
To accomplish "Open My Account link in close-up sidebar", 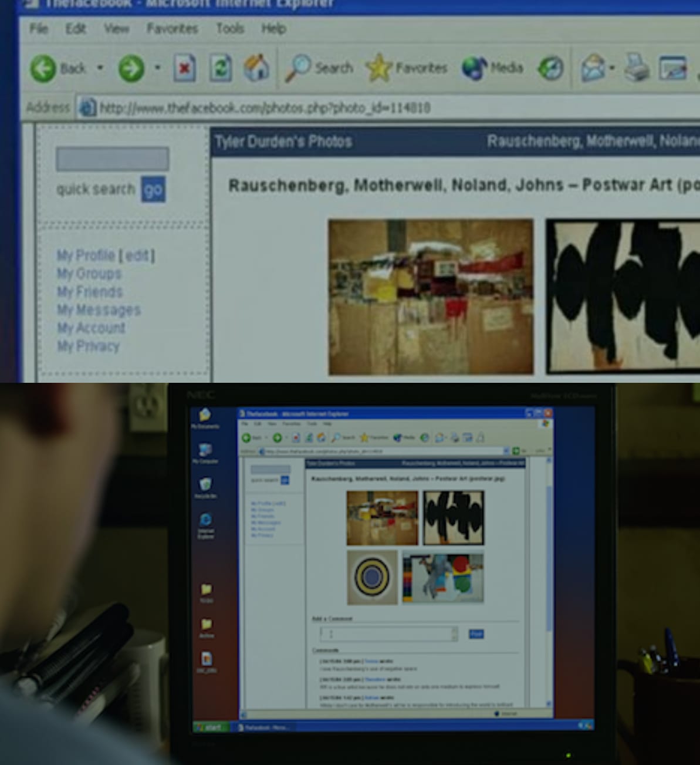I will (91, 328).
